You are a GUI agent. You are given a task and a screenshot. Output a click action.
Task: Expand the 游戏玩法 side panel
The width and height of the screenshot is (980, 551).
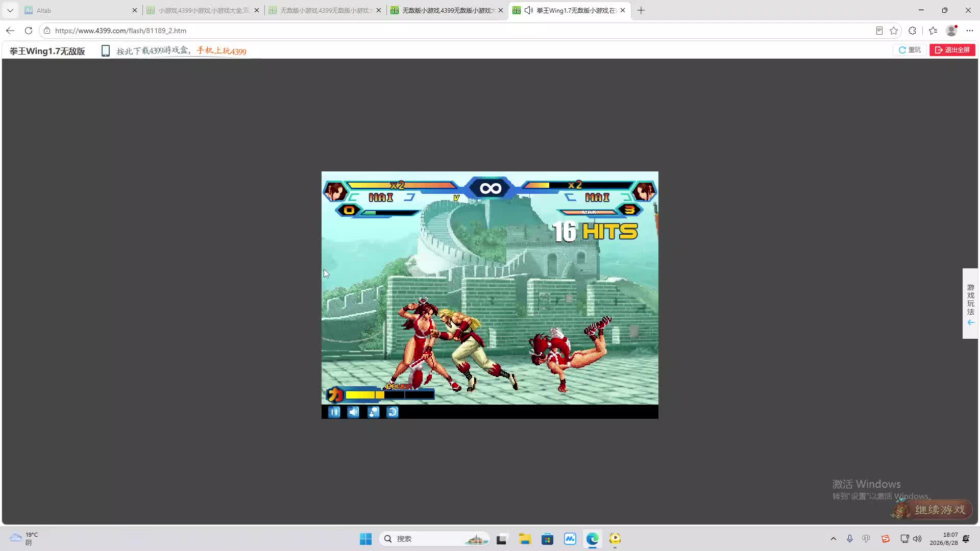[970, 304]
